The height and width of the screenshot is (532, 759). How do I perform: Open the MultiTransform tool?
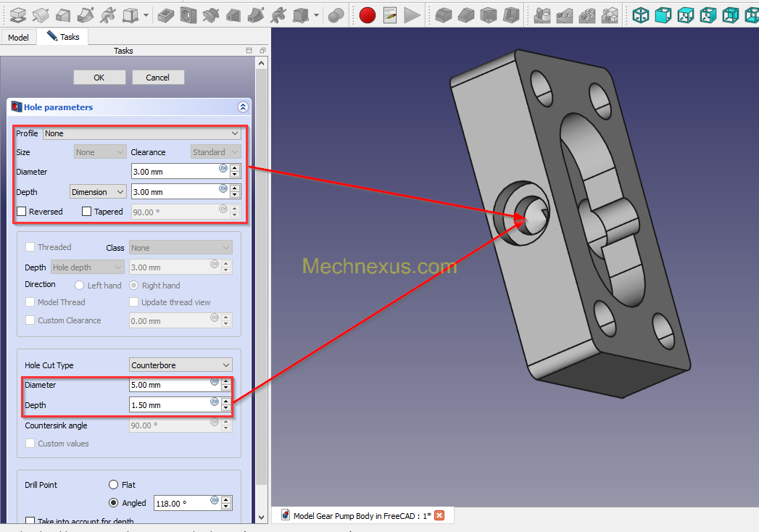(610, 15)
